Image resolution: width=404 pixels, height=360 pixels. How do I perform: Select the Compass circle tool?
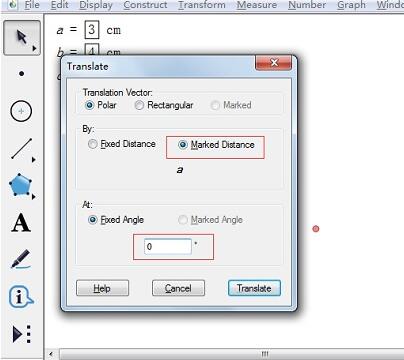pyautogui.click(x=21, y=111)
